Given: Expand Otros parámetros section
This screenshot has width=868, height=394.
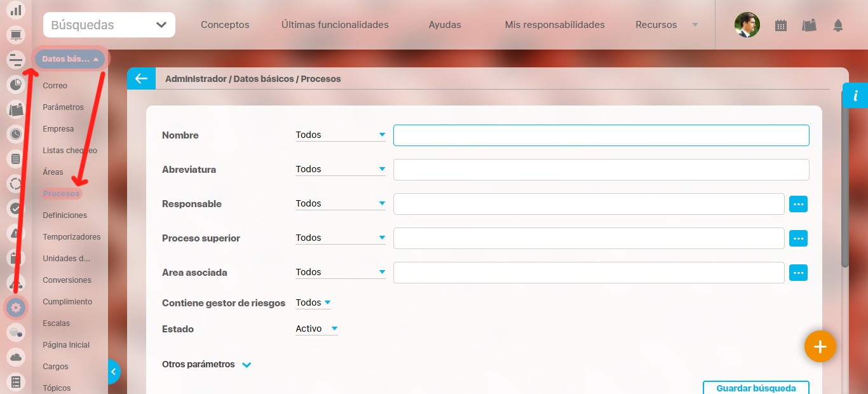Looking at the screenshot, I should pyautogui.click(x=207, y=364).
